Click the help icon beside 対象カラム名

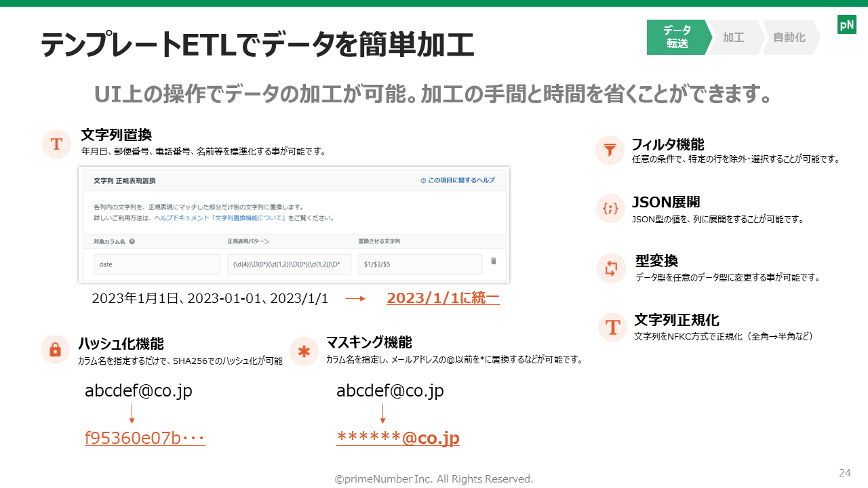pyautogui.click(x=132, y=241)
